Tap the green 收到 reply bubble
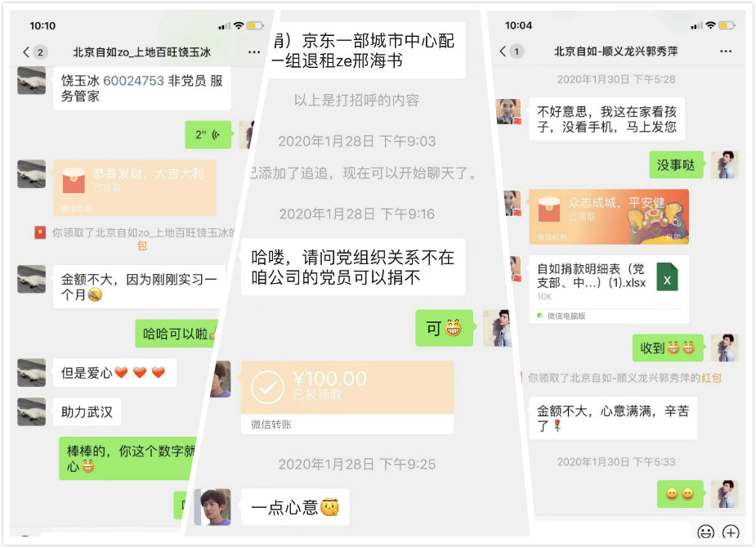This screenshot has width=756, height=548. (668, 348)
